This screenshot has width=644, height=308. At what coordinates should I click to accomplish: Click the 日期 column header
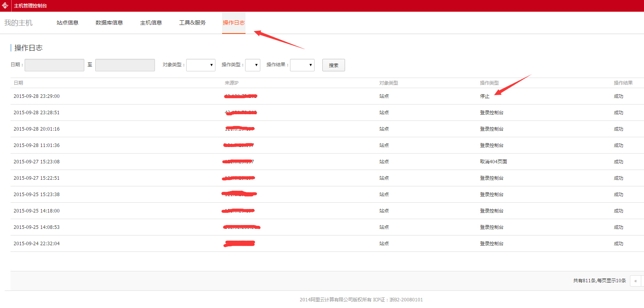18,83
